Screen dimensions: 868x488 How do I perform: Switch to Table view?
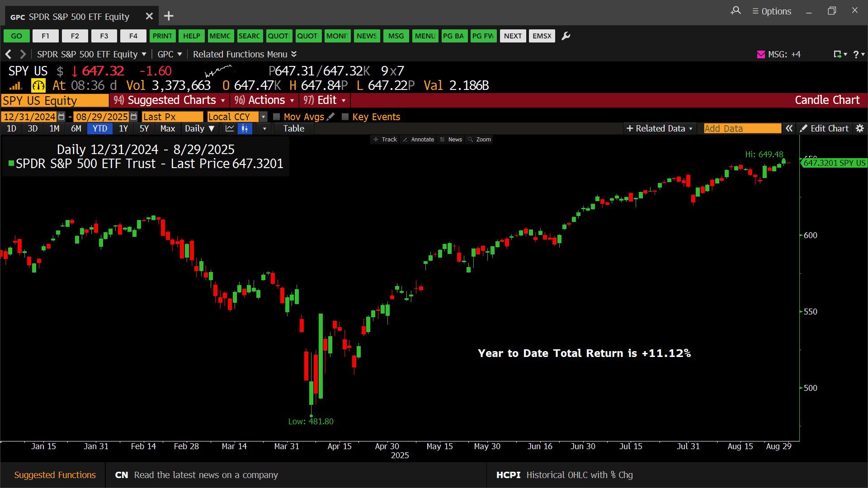294,129
